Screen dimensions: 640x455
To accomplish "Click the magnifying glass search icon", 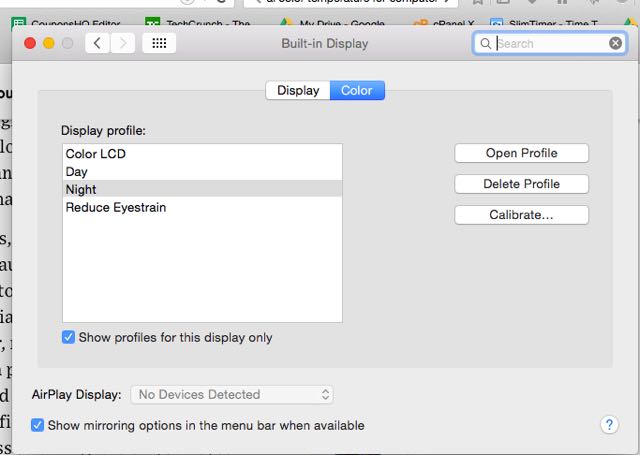I will coord(485,44).
